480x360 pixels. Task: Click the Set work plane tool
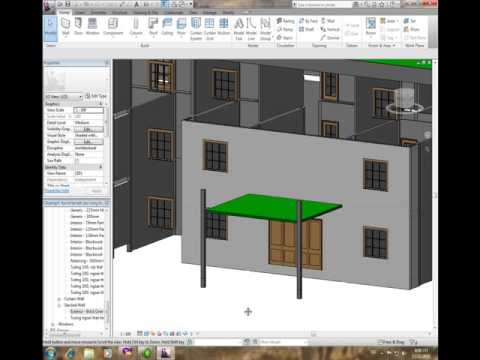[x=410, y=21]
